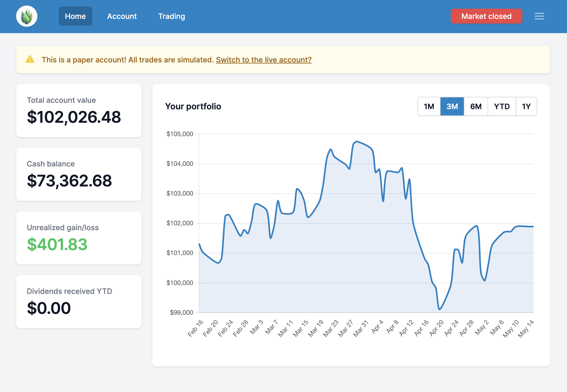Click the yellow warning triangle icon

pyautogui.click(x=30, y=59)
